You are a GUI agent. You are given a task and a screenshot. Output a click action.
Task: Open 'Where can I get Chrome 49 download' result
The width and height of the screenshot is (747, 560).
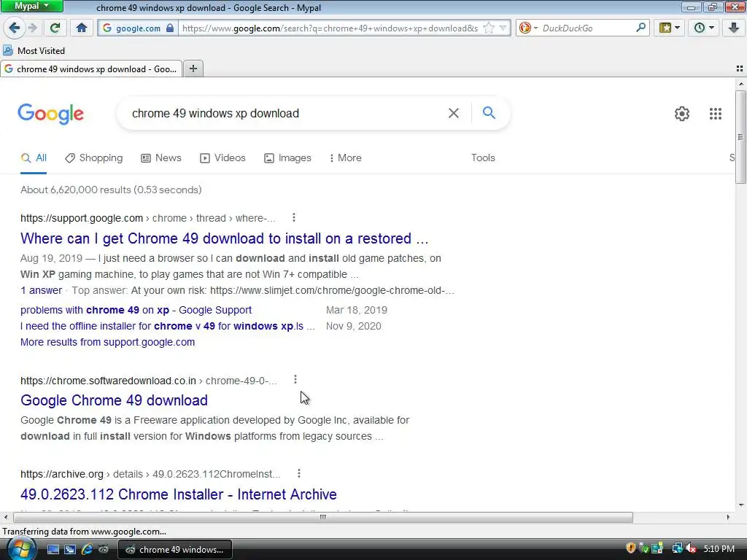tap(225, 238)
